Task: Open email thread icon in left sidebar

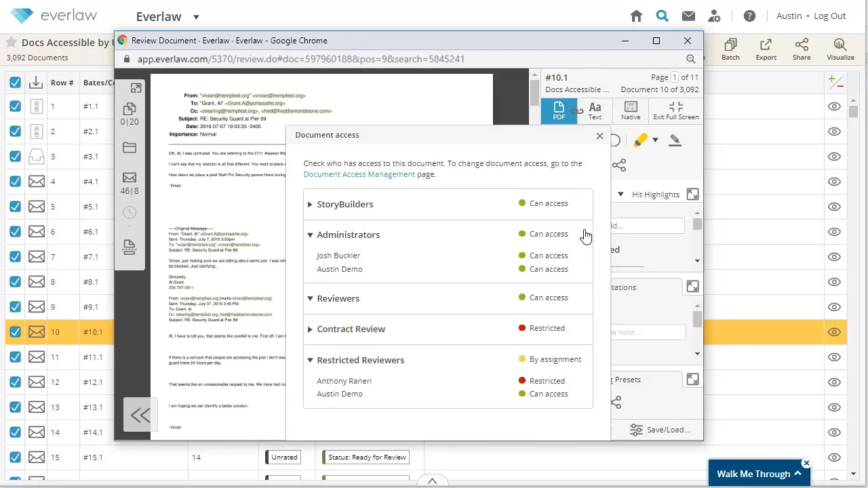Action: 129,178
